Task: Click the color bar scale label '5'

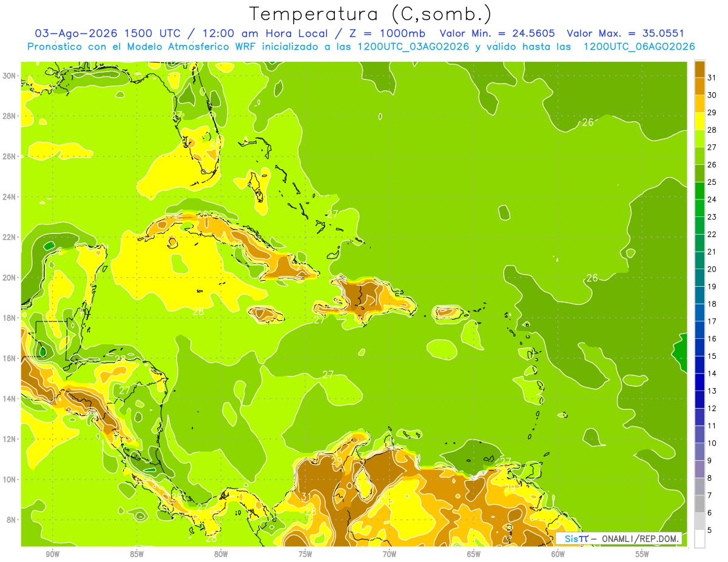Action: 710,530
